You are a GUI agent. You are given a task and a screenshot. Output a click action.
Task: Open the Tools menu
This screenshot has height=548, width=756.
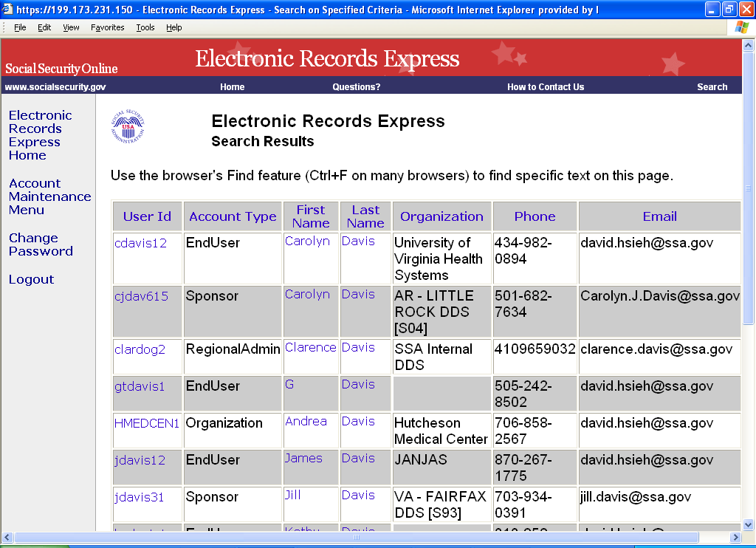pyautogui.click(x=145, y=27)
